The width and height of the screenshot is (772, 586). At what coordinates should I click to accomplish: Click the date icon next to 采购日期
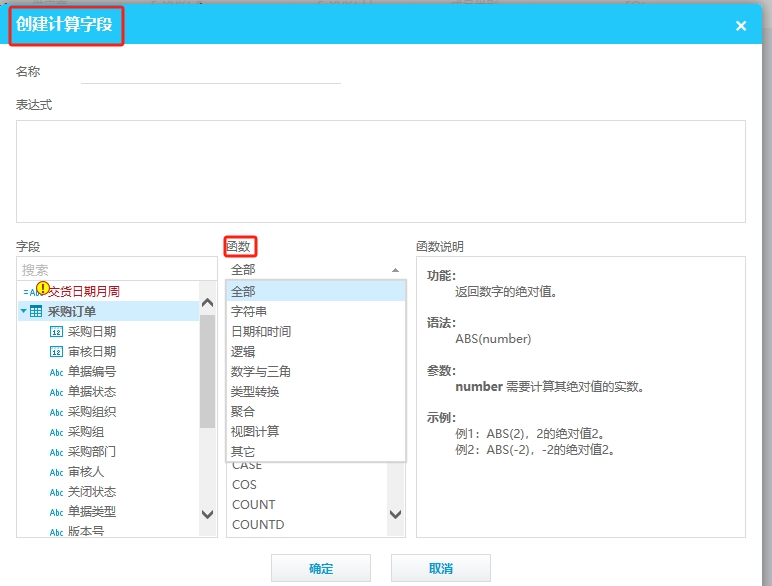click(x=56, y=332)
